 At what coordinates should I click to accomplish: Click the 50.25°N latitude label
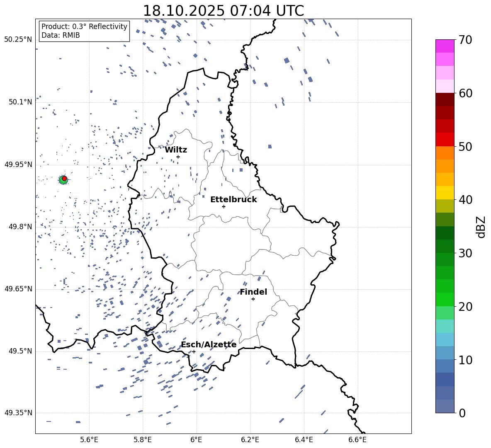(x=18, y=40)
